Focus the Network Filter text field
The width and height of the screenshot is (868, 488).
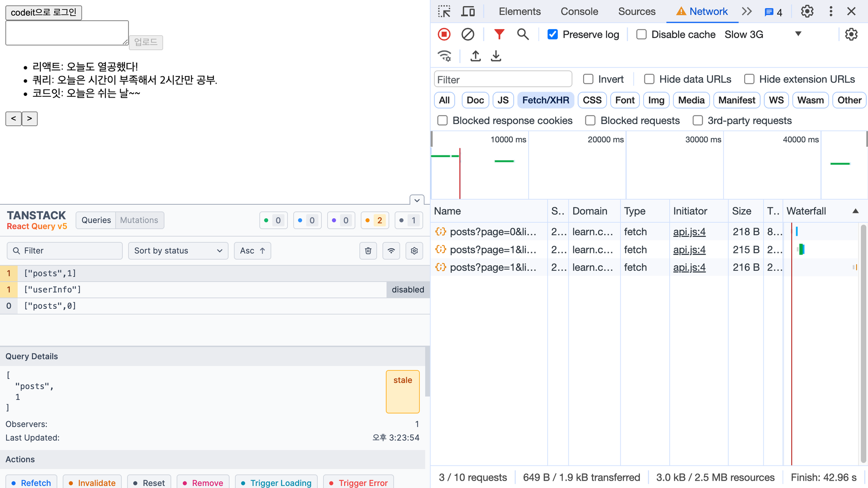[503, 79]
